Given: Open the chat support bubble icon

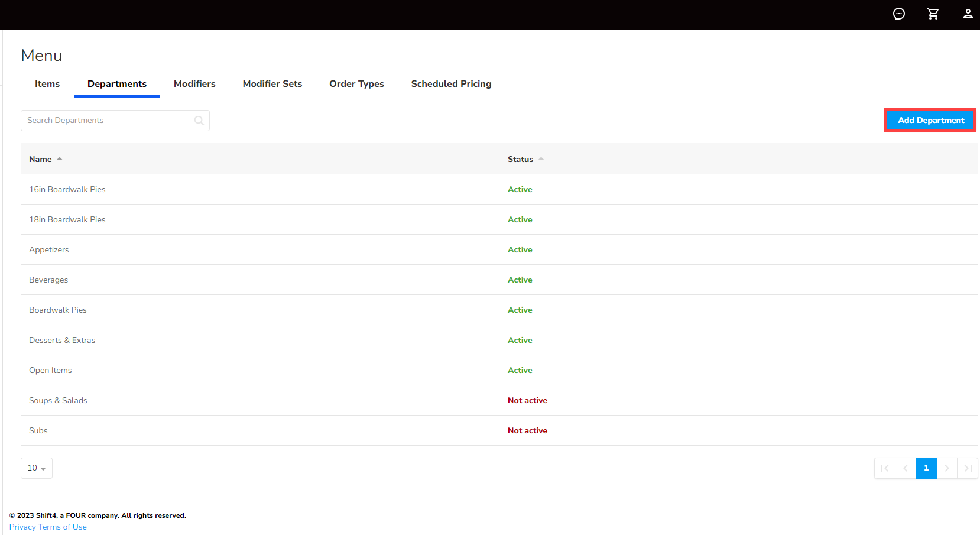Looking at the screenshot, I should [898, 14].
